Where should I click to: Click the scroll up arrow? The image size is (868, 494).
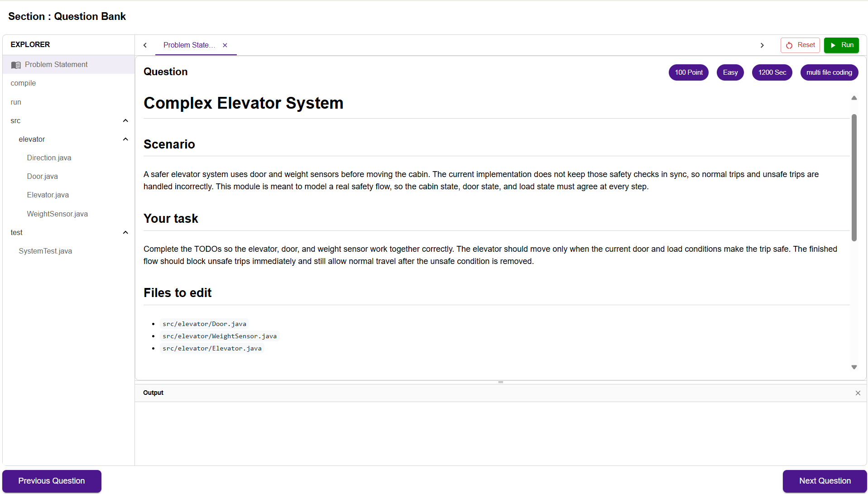tap(854, 98)
